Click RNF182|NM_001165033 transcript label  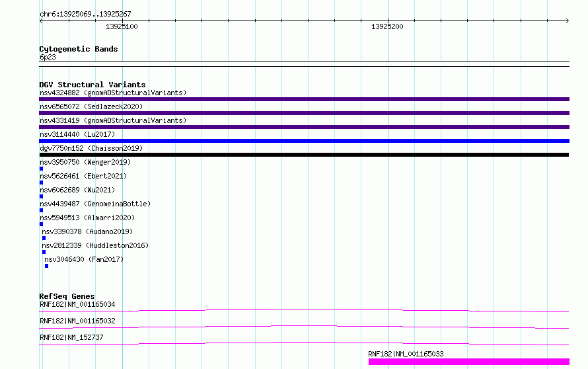(x=406, y=354)
